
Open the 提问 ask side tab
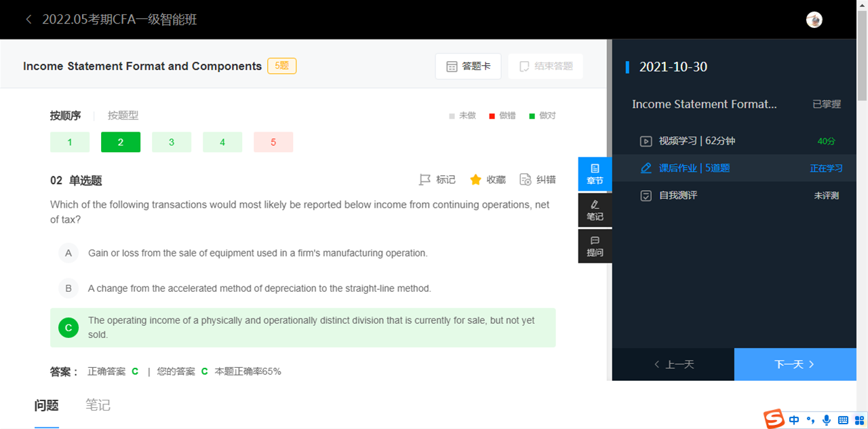595,246
